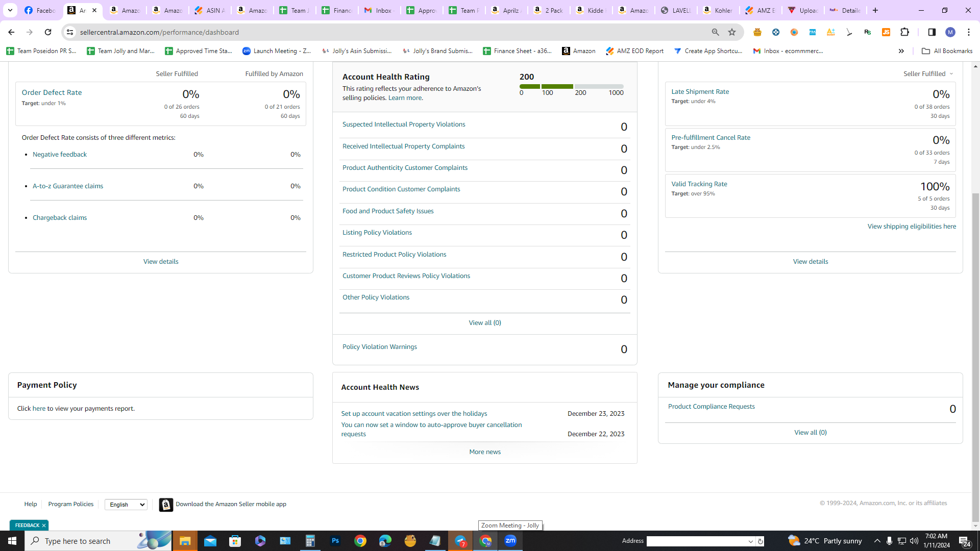Click the volume speaker tray icon
This screenshot has height=551, width=980.
[x=914, y=541]
